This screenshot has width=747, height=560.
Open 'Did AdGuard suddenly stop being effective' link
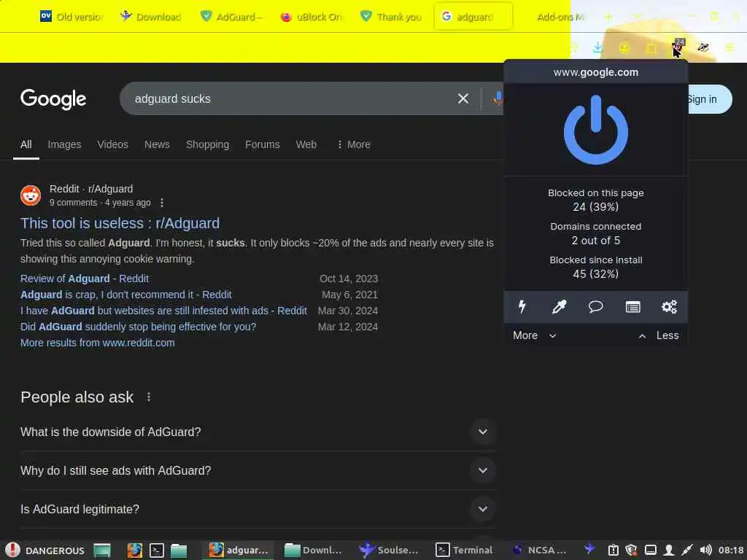point(138,327)
